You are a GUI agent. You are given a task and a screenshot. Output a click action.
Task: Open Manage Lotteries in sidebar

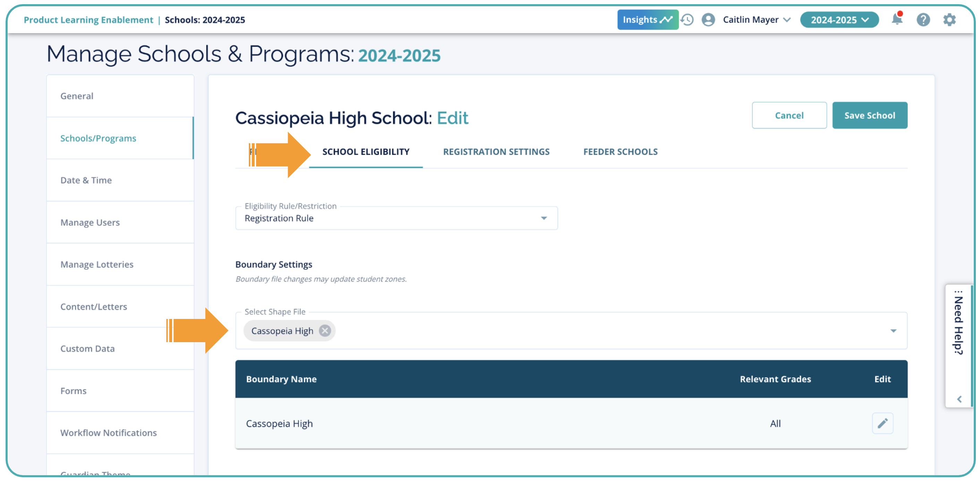pyautogui.click(x=97, y=264)
